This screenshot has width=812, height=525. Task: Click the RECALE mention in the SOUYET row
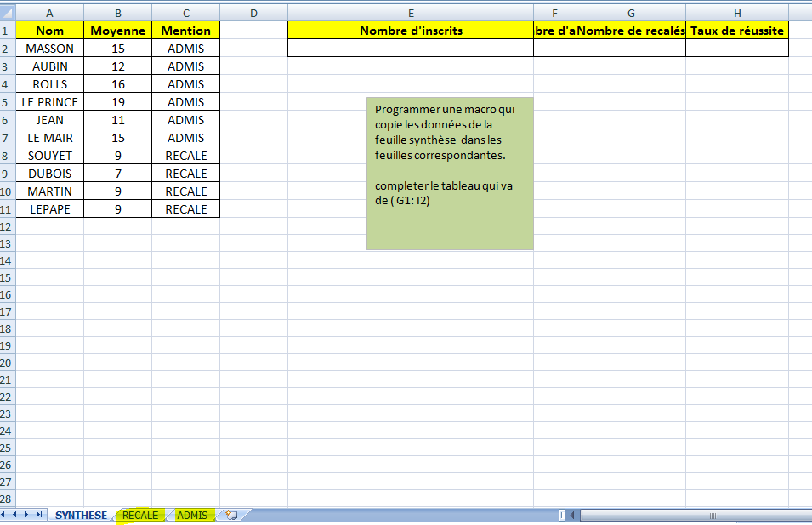coord(186,156)
